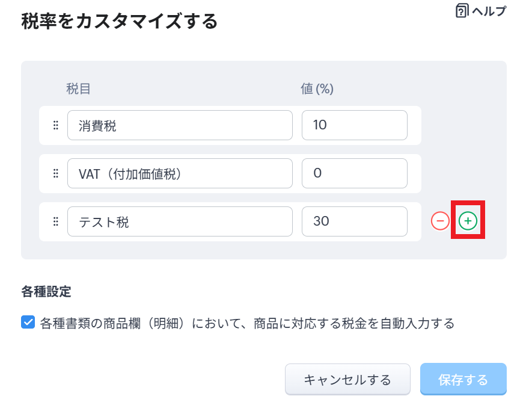Image resolution: width=532 pixels, height=402 pixels.
Task: Focus the テスト税 tax name field
Action: click(180, 221)
